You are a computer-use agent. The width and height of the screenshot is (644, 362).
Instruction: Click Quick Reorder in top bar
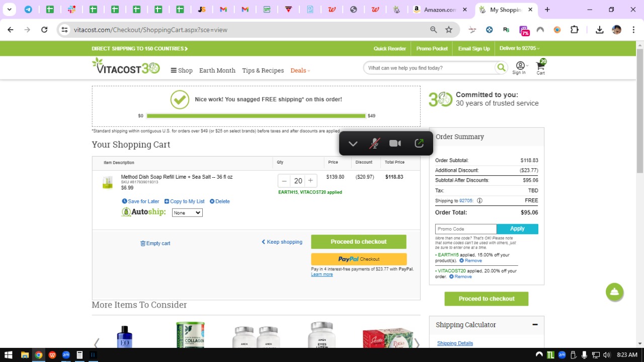click(x=389, y=48)
